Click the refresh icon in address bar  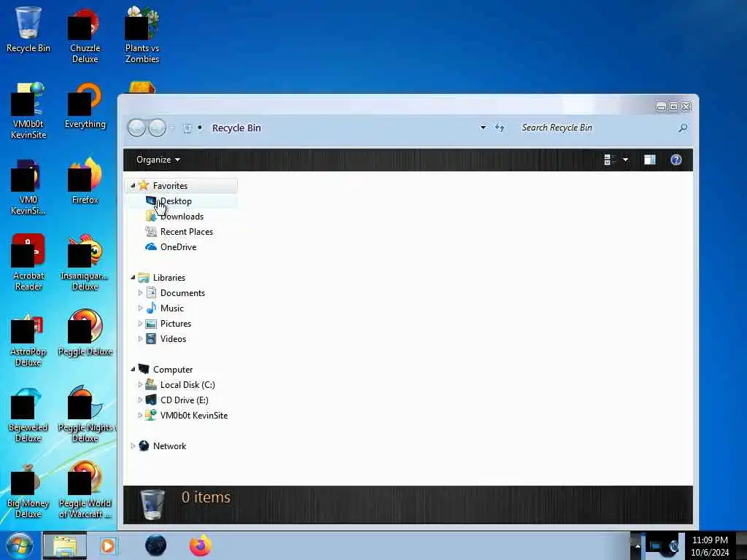click(x=500, y=127)
